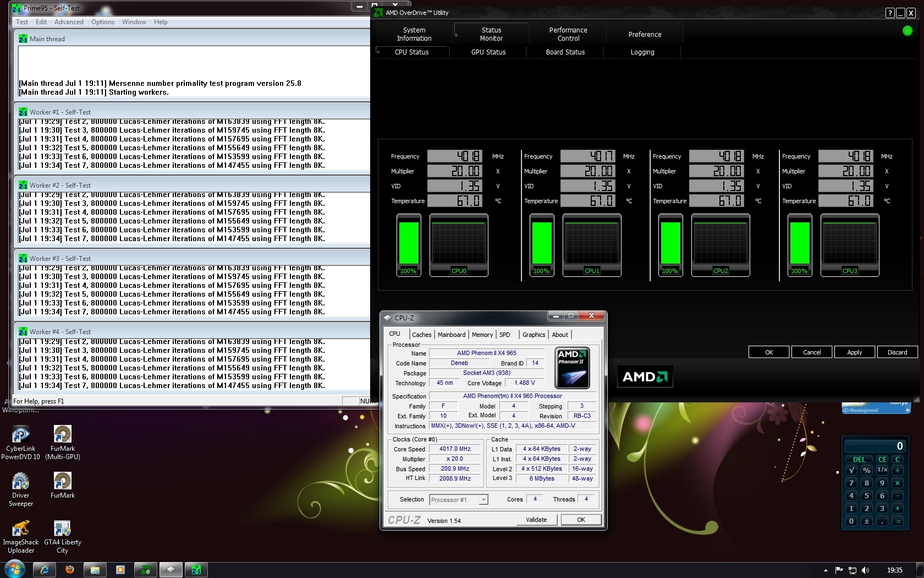Open the help question mark in AMD OverDrive
924x578 pixels.
[890, 13]
